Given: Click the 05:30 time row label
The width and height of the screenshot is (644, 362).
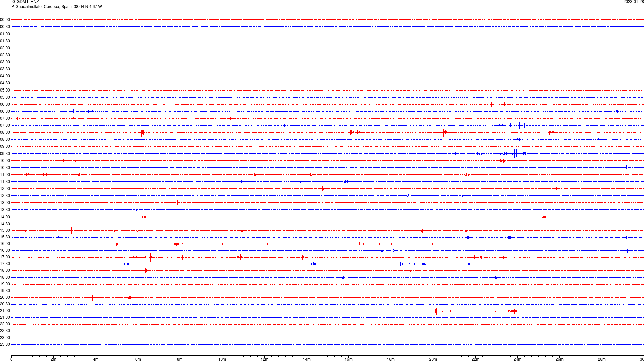Looking at the screenshot, I should click(5, 97).
